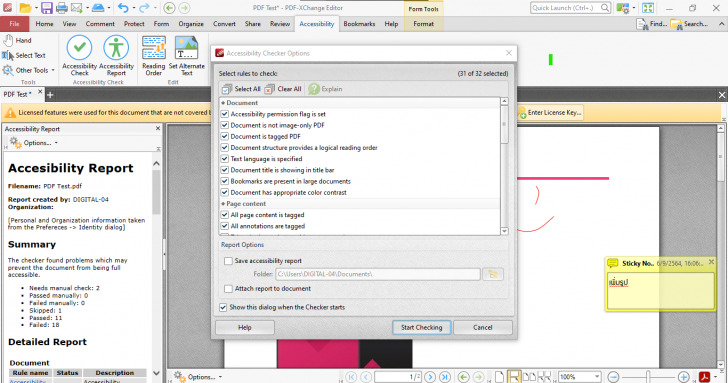The image size is (728, 383).
Task: Open bottom Options dropdown in status bar
Action: point(198,377)
